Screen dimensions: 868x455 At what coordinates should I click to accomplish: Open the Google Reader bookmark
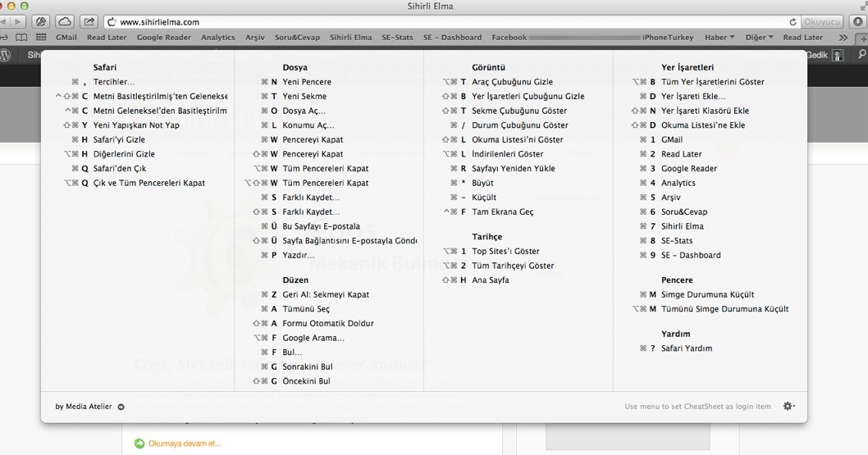pyautogui.click(x=163, y=38)
